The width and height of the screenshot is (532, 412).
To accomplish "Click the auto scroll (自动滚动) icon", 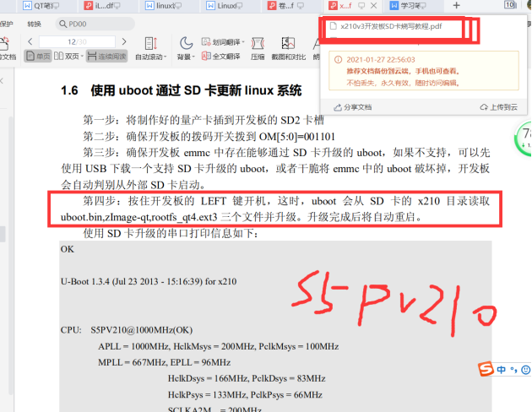I will pos(150,44).
